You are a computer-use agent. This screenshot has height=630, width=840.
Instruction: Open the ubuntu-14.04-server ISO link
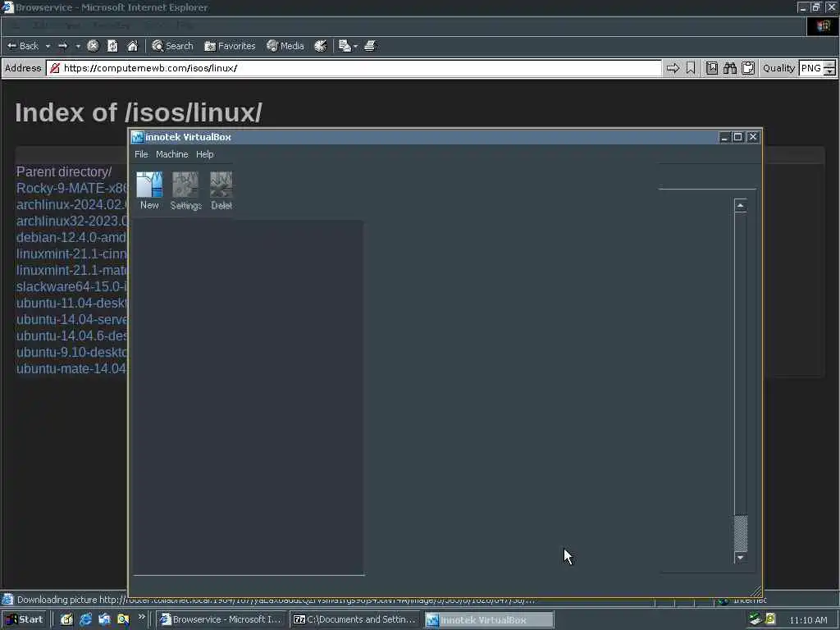click(x=72, y=319)
